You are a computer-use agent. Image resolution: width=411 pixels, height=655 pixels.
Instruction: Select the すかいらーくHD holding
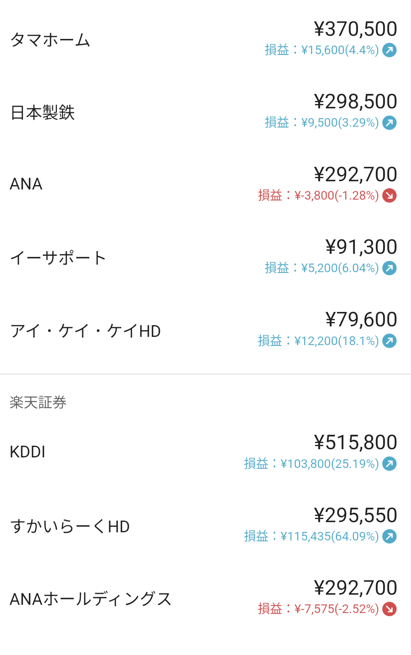point(206,526)
